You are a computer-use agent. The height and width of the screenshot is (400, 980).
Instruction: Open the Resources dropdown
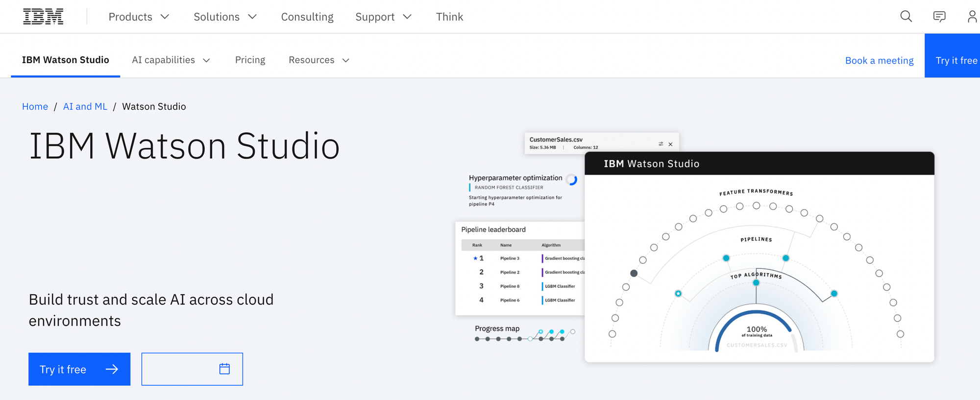coord(319,60)
